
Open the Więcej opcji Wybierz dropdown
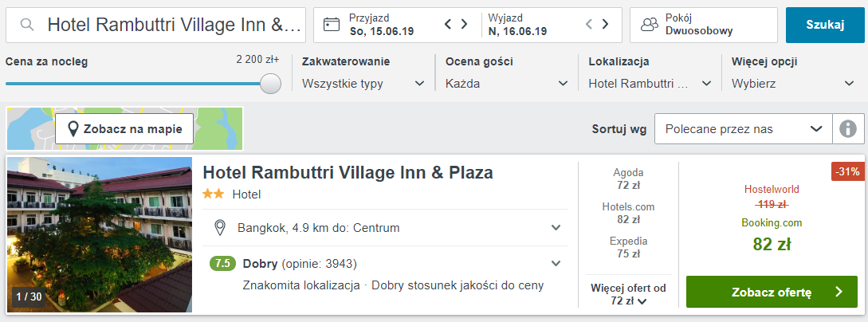[793, 84]
